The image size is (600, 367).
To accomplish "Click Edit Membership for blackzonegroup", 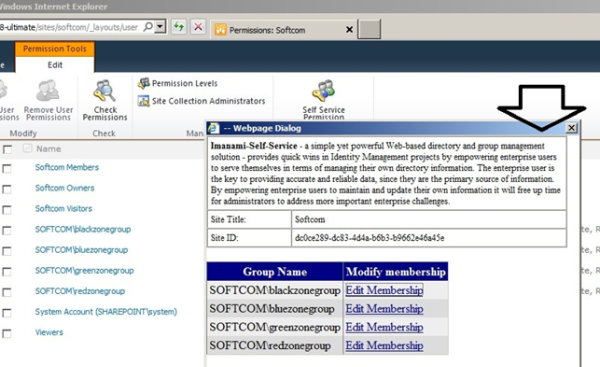I will pos(384,290).
